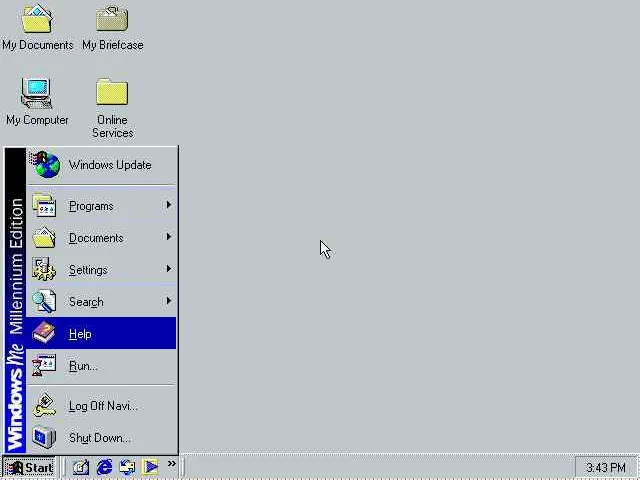Expand the Settings submenu arrow

pos(169,269)
